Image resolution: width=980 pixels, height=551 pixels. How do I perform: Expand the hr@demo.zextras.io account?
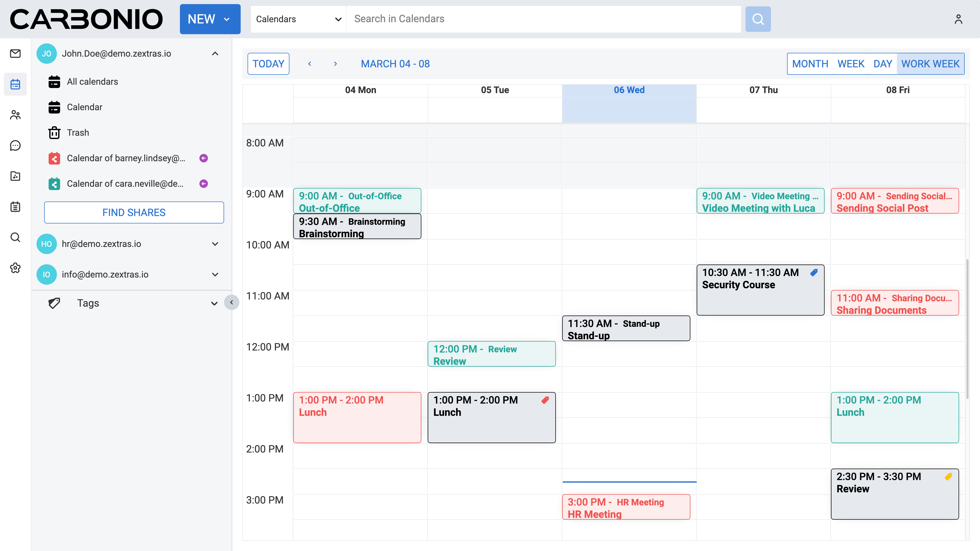click(x=215, y=244)
